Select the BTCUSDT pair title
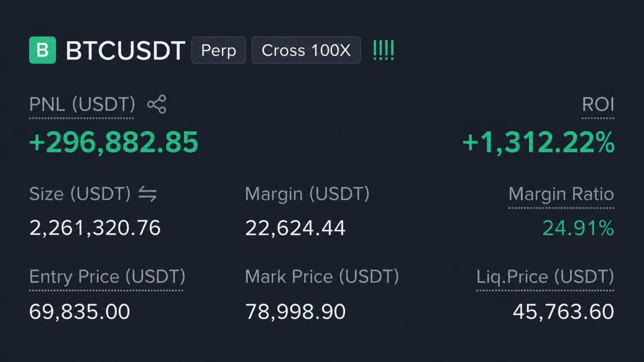The height and width of the screenshot is (362, 644). pos(126,51)
